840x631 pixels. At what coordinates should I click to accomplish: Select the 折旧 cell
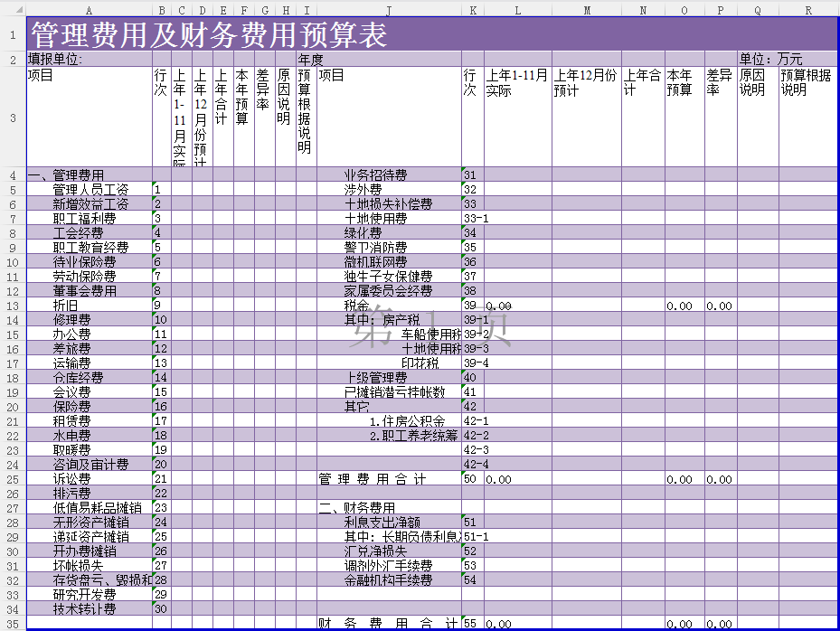click(x=65, y=306)
